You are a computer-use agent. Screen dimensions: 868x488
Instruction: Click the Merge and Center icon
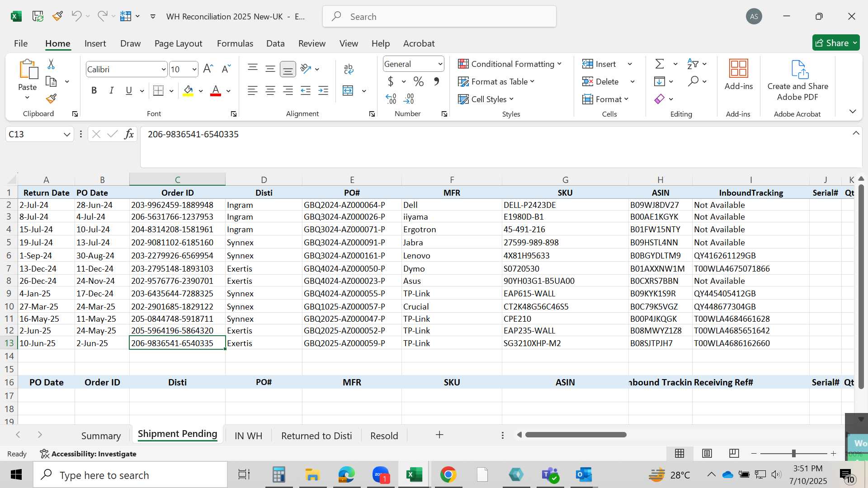coord(348,91)
